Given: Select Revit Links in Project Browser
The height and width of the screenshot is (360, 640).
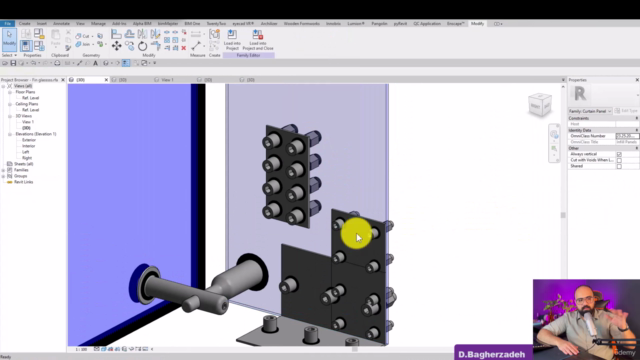Looking at the screenshot, I should [23, 182].
